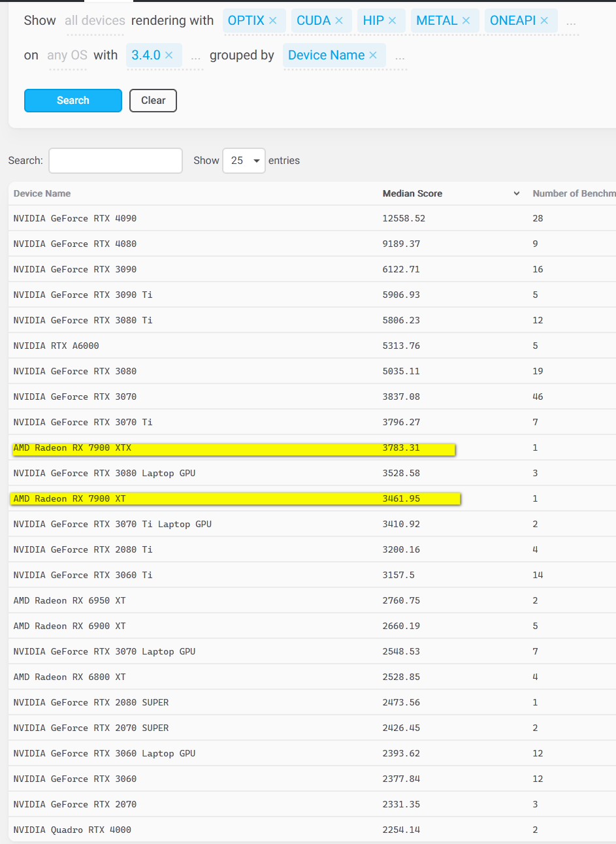Viewport: 616px width, 844px height.
Task: Click median score 3461.95
Action: pos(401,498)
